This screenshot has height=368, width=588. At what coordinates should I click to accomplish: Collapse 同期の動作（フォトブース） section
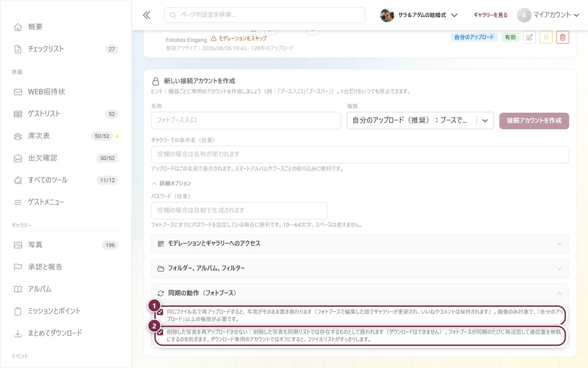pos(360,294)
